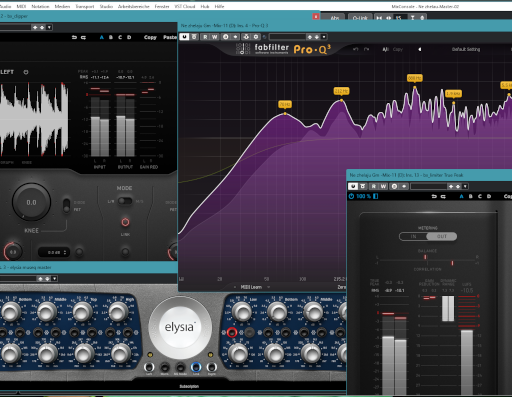The image size is (512, 397).
Task: Toggle bx_limiter blue power icon
Action: click(x=351, y=196)
